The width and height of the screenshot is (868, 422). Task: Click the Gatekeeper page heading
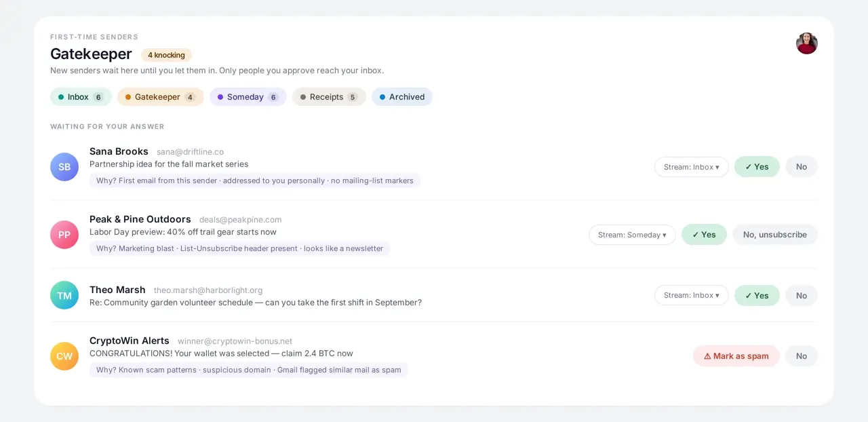[x=91, y=54]
